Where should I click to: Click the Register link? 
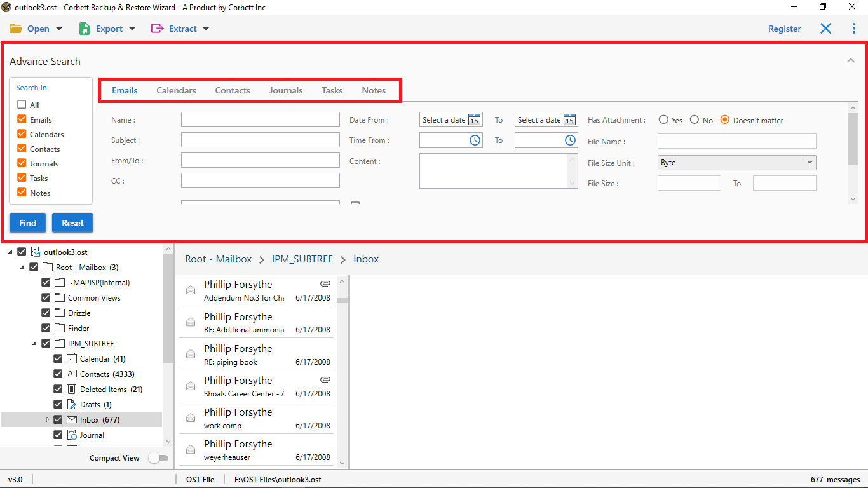784,29
